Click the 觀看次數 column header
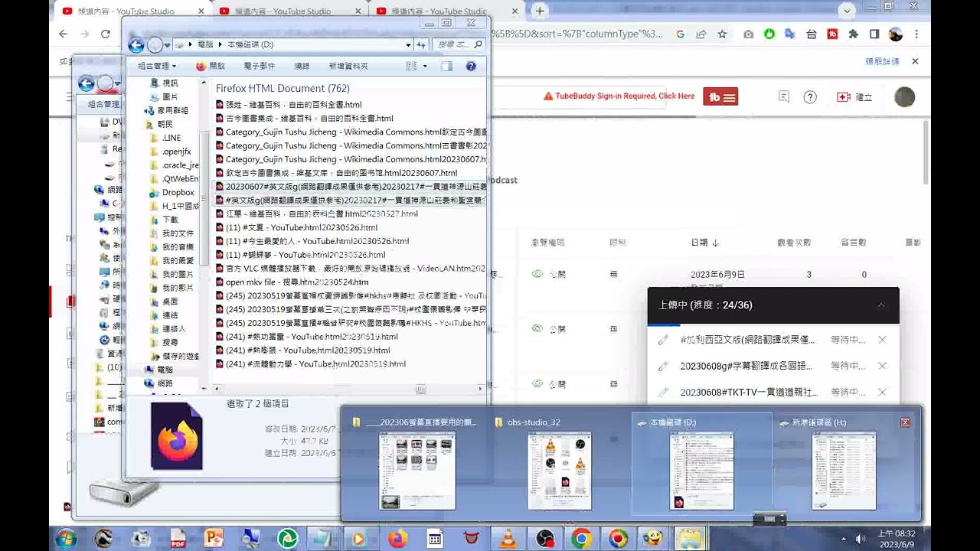Screen dimensions: 980x551 [x=794, y=243]
